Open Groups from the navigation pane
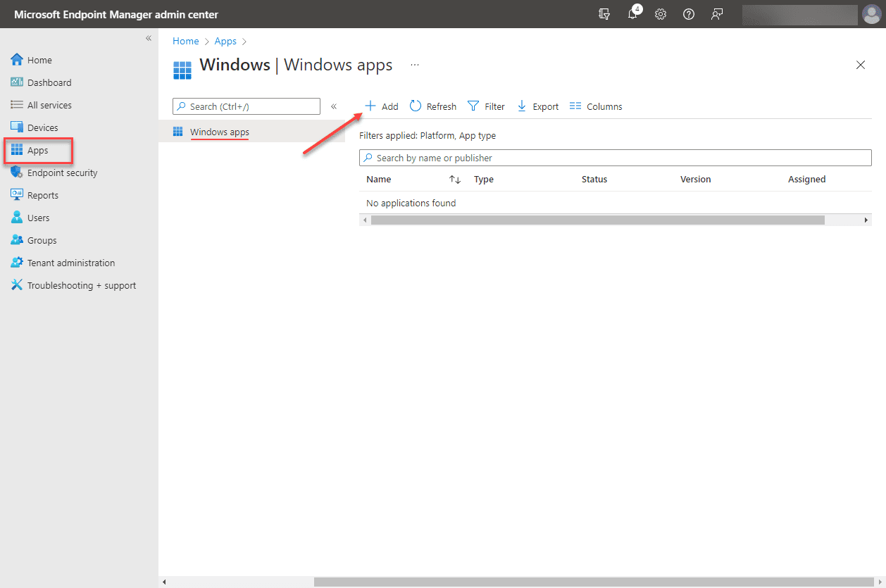The height and width of the screenshot is (588, 886). pyautogui.click(x=41, y=240)
